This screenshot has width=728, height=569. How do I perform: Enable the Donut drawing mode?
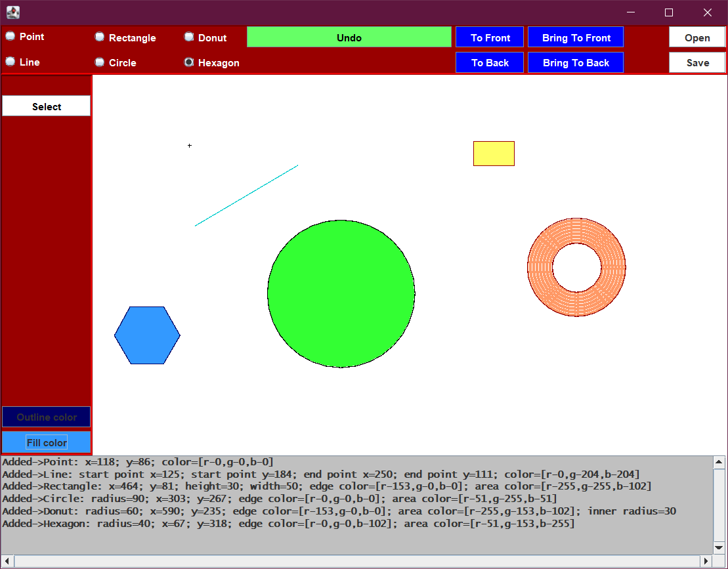point(189,37)
